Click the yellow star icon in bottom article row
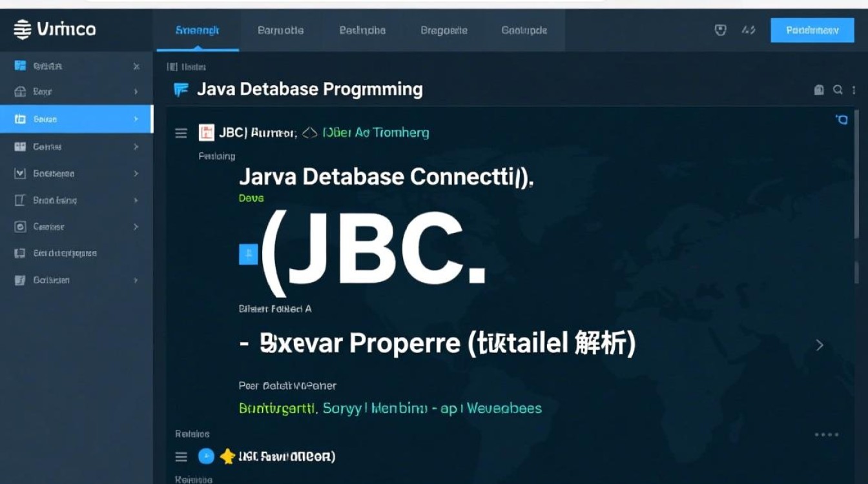 (227, 456)
